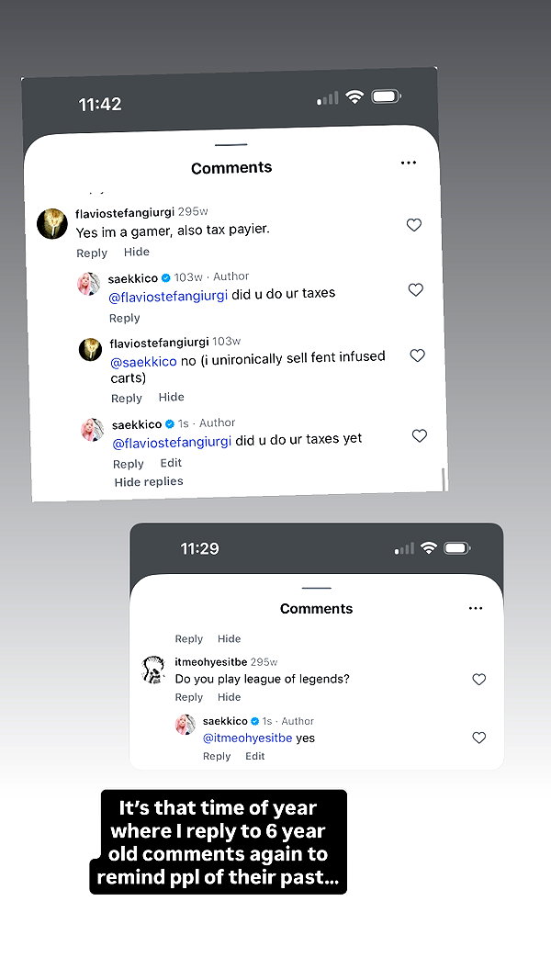Open the @flaviostefangiurgi mention in the 103w reply
Viewport: 551px width, 980px height.
[168, 296]
